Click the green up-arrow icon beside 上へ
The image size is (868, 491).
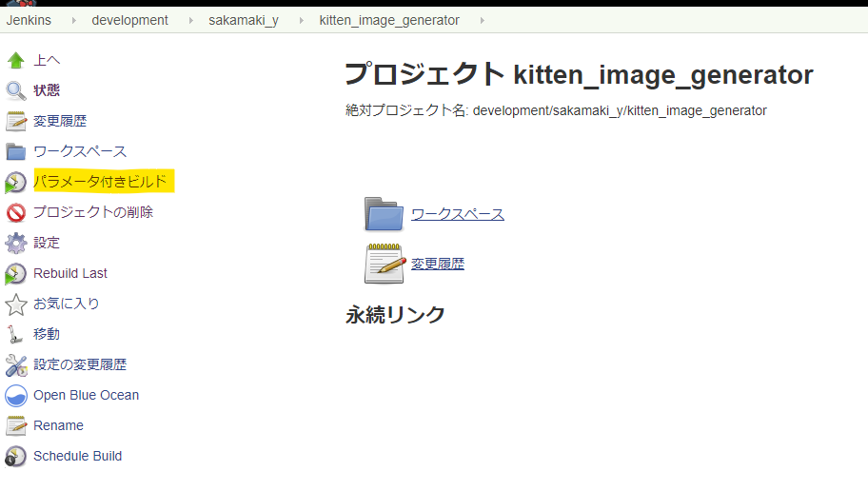pos(15,61)
